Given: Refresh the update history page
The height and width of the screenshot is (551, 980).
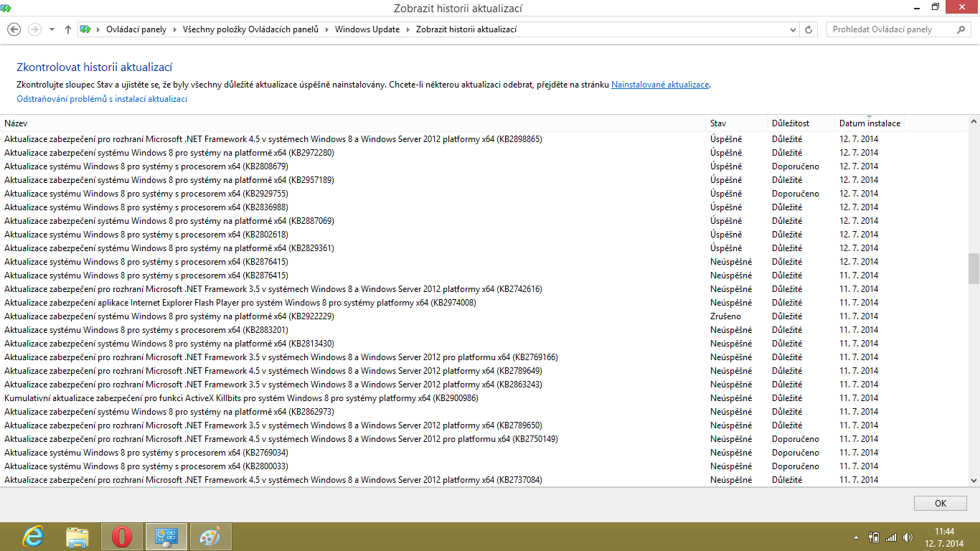Looking at the screenshot, I should 809,30.
